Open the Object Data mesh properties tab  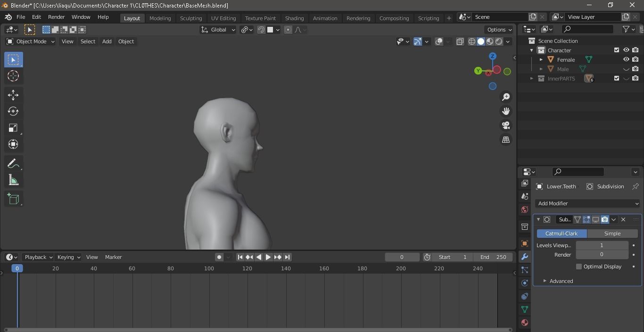[525, 309]
